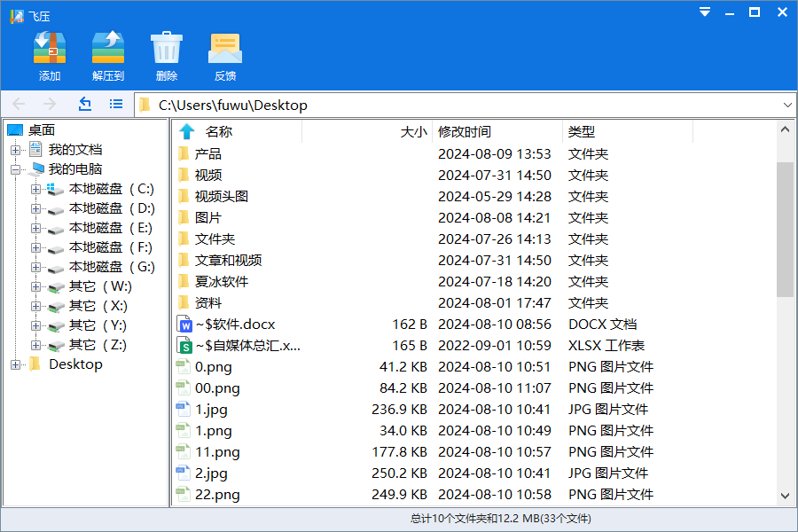This screenshot has width=798, height=532.
Task: Sort by 名称 column header
Action: click(219, 132)
